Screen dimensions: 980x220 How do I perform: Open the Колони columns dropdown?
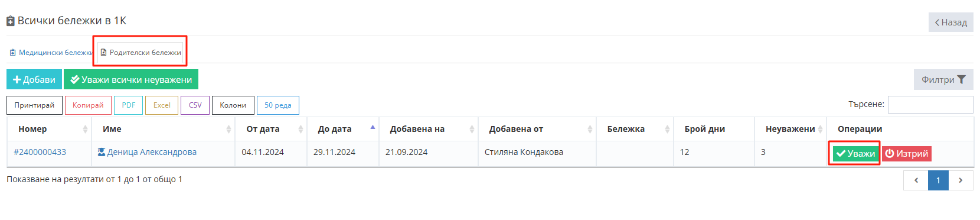coord(233,105)
